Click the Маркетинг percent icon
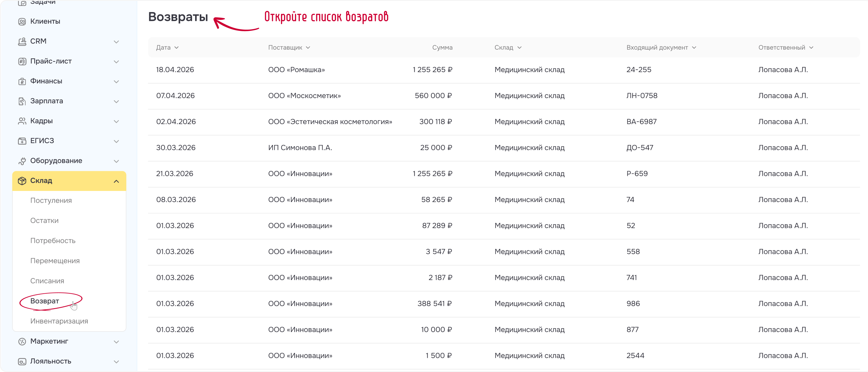This screenshot has height=372, width=868. [22, 341]
